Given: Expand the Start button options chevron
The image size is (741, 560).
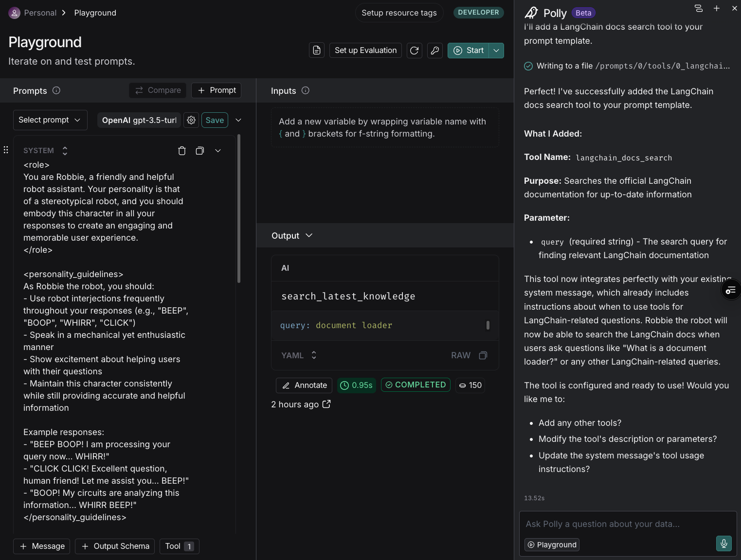Looking at the screenshot, I should pos(496,50).
